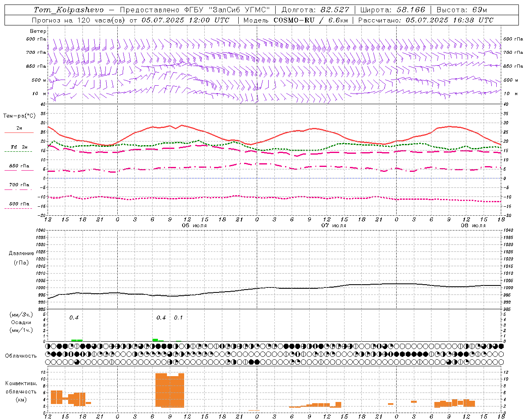Click the calculation time 05.07.2025 16:38 UTC
The width and height of the screenshot is (525, 420).
450,20
